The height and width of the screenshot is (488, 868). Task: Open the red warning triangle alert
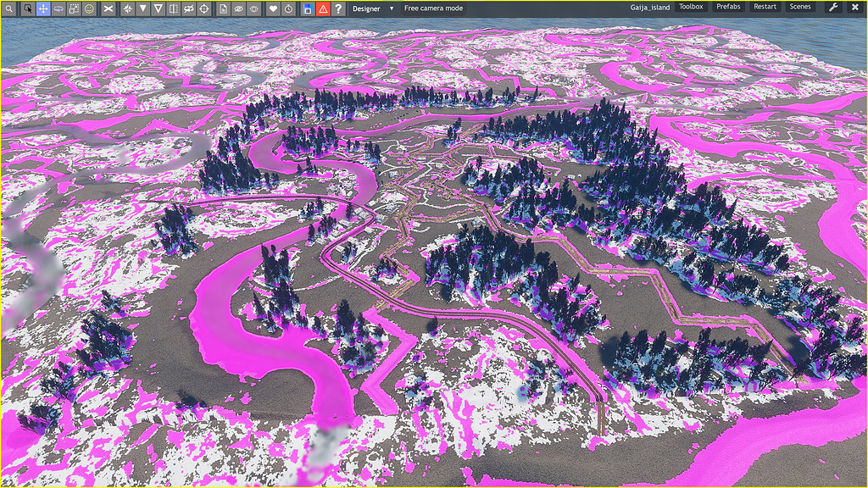pos(323,8)
